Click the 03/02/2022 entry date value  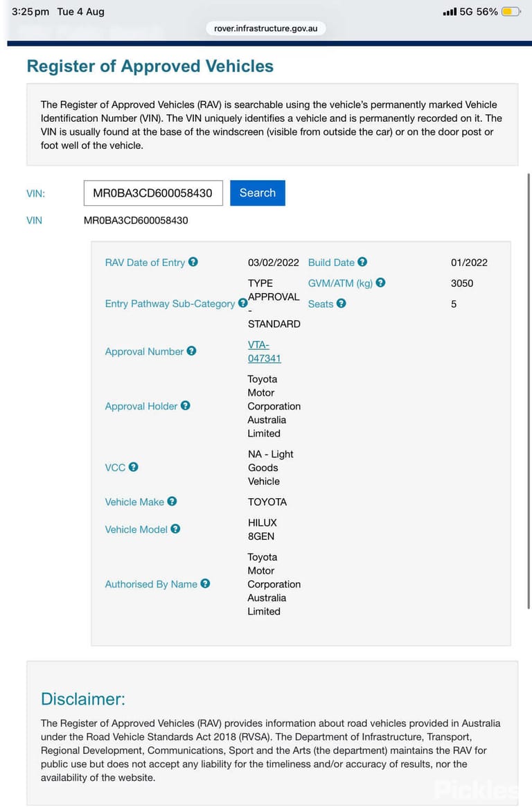tap(274, 263)
